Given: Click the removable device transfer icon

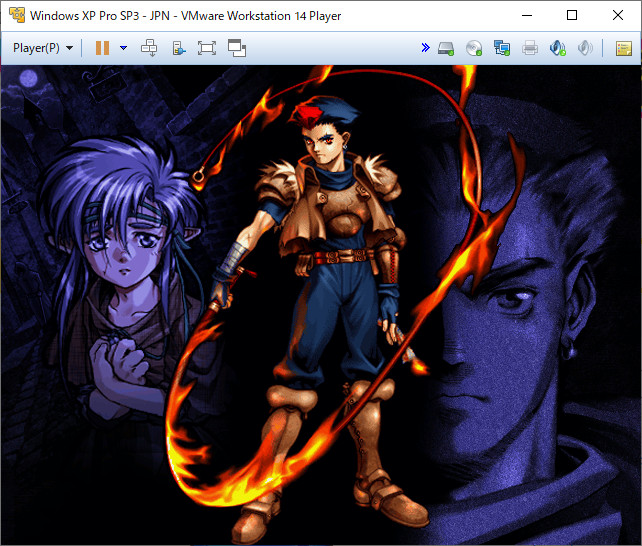Looking at the screenshot, I should pyautogui.click(x=179, y=48).
